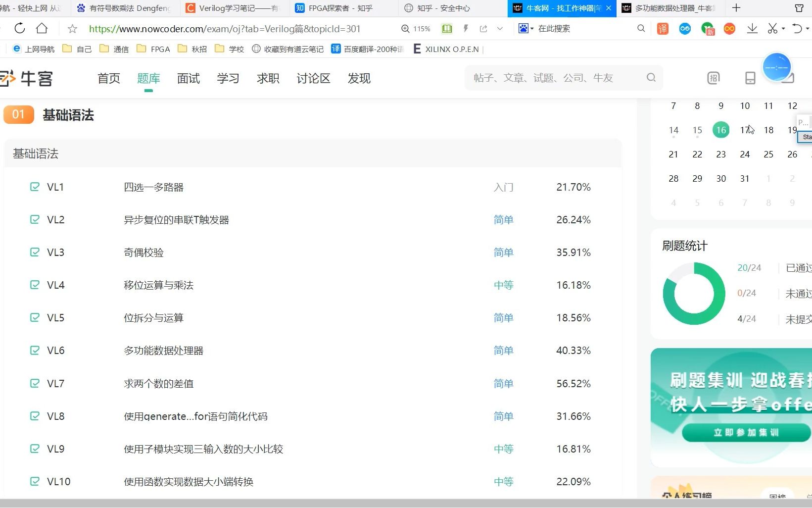
Task: Open the share options chevron in toolbar
Action: click(500, 28)
